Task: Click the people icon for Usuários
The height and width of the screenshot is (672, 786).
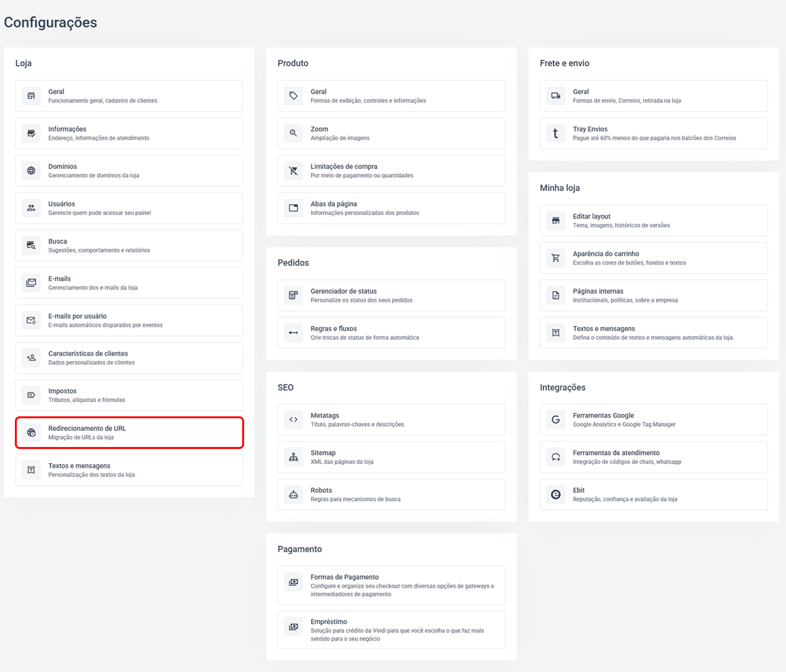Action: (31, 208)
